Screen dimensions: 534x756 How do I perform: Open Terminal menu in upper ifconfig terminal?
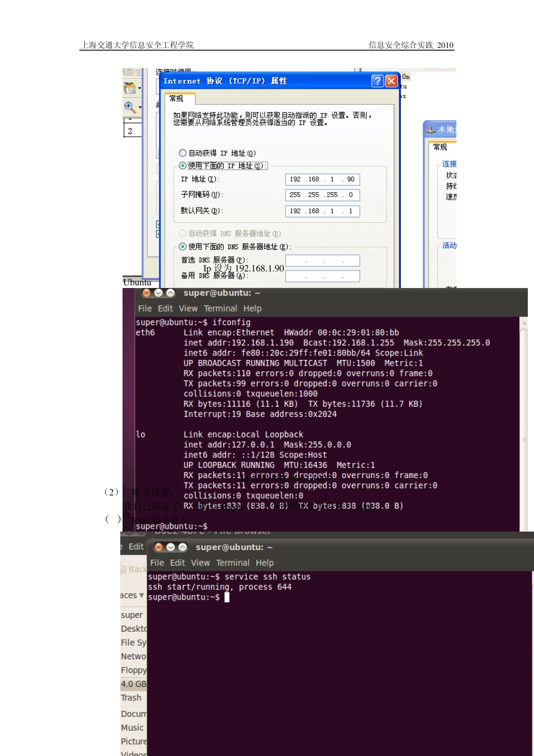click(220, 308)
